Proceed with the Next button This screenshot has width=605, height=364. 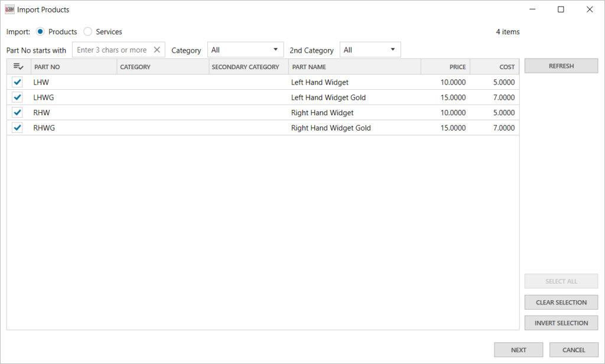point(518,350)
